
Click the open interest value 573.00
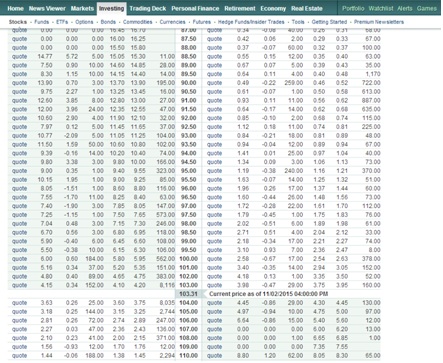166,215
